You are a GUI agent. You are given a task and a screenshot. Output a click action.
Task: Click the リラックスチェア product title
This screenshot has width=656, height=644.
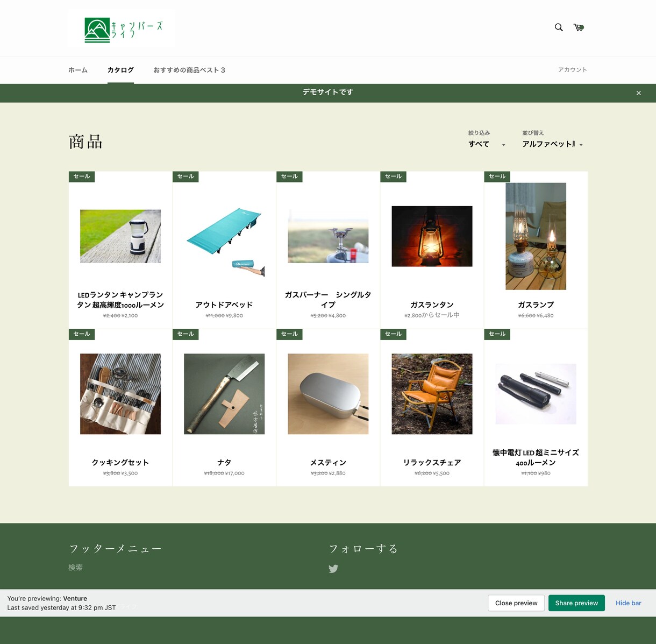coord(432,462)
